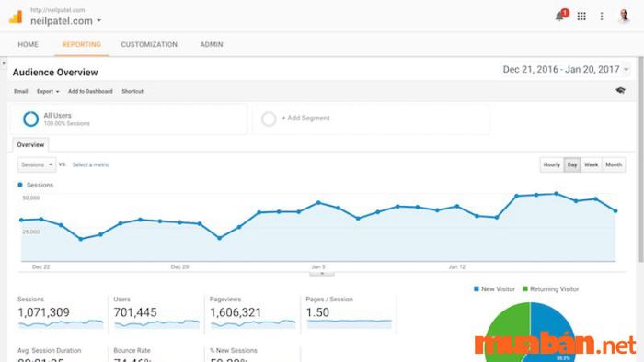This screenshot has height=362, width=644.
Task: Click the chart's final data point
Action: point(615,210)
